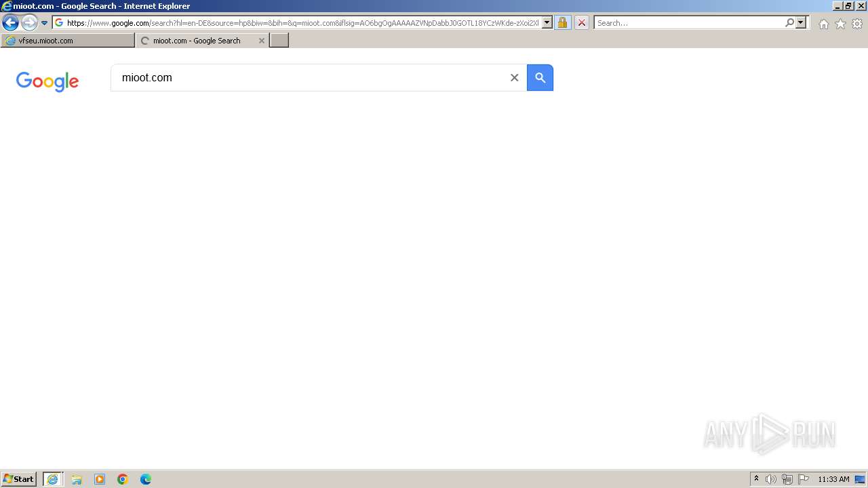Screen dimensions: 868x488
Task: Go to the Home page icon
Action: click(823, 24)
